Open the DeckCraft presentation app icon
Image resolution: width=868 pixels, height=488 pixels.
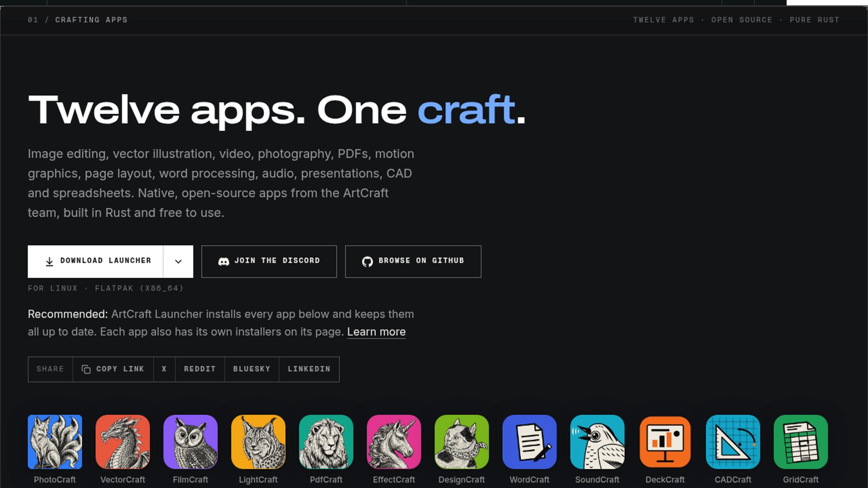click(x=665, y=442)
